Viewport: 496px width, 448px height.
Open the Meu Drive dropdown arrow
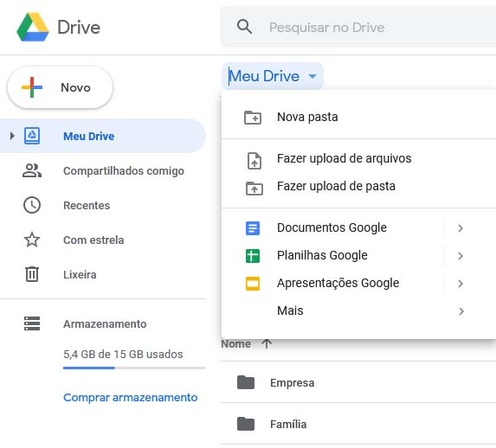point(312,76)
